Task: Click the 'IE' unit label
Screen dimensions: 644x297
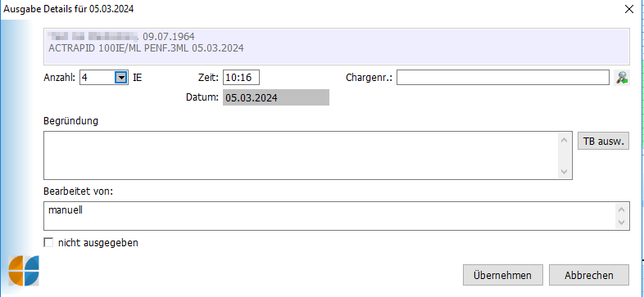Action: click(x=137, y=78)
